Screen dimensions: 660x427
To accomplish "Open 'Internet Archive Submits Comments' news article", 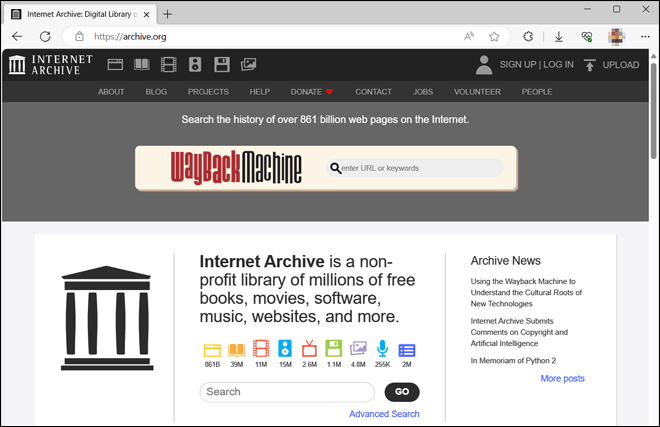I will (519, 332).
